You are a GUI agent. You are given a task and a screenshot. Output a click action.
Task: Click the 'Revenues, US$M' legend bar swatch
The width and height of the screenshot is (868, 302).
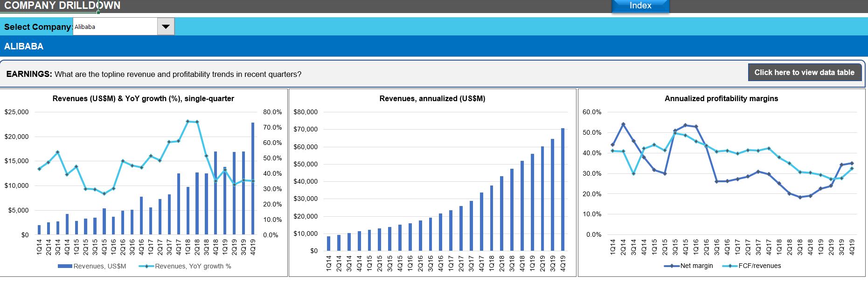pyautogui.click(x=65, y=266)
